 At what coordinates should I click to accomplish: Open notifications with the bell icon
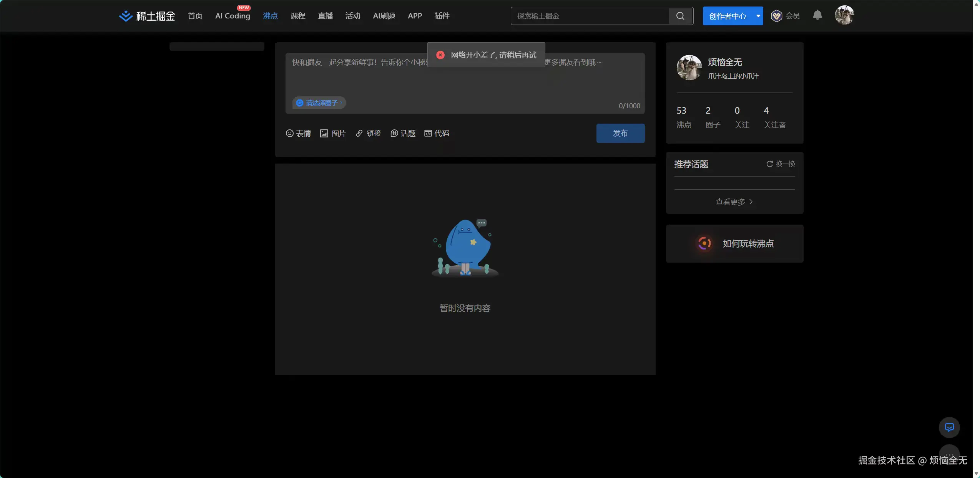(x=817, y=15)
